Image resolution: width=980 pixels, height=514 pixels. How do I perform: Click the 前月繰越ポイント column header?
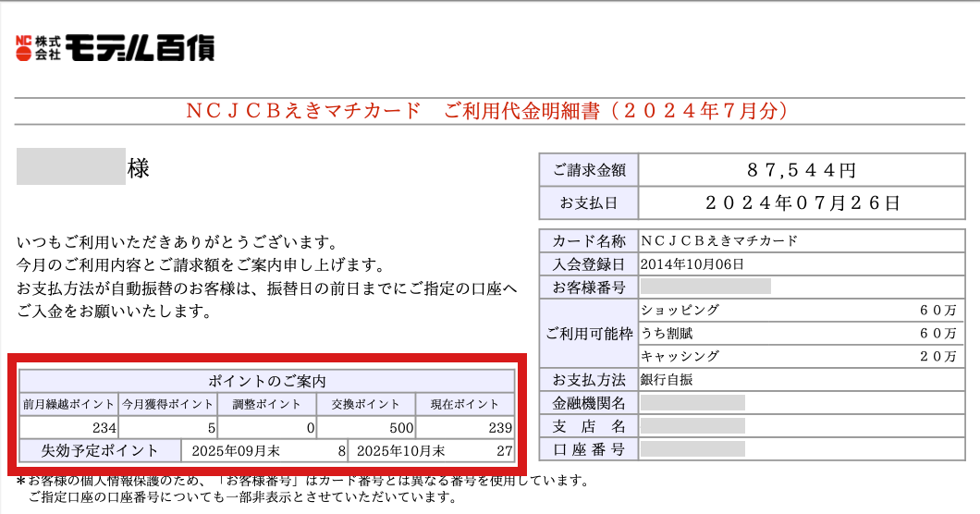(x=68, y=405)
